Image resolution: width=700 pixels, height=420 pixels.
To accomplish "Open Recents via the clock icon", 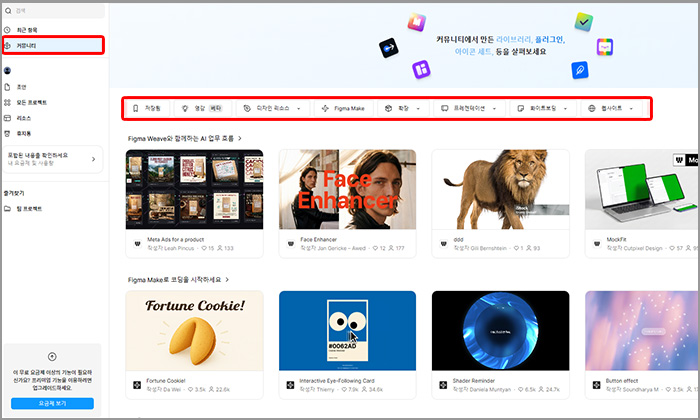I will (x=7, y=30).
